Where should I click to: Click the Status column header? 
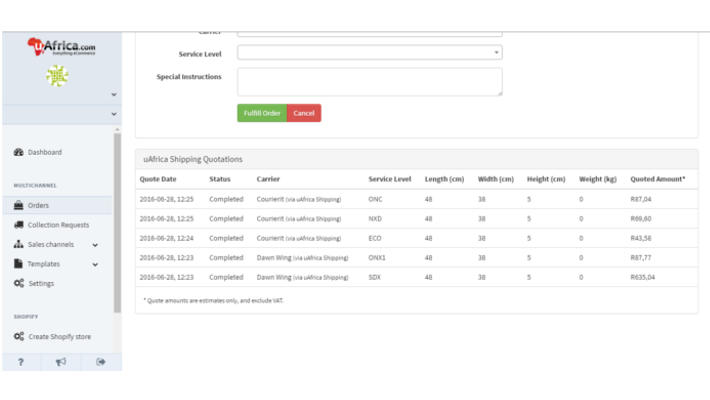(220, 179)
